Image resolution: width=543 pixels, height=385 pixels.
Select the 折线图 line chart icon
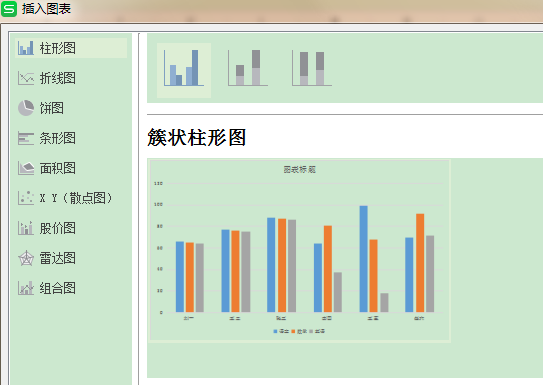point(26,78)
